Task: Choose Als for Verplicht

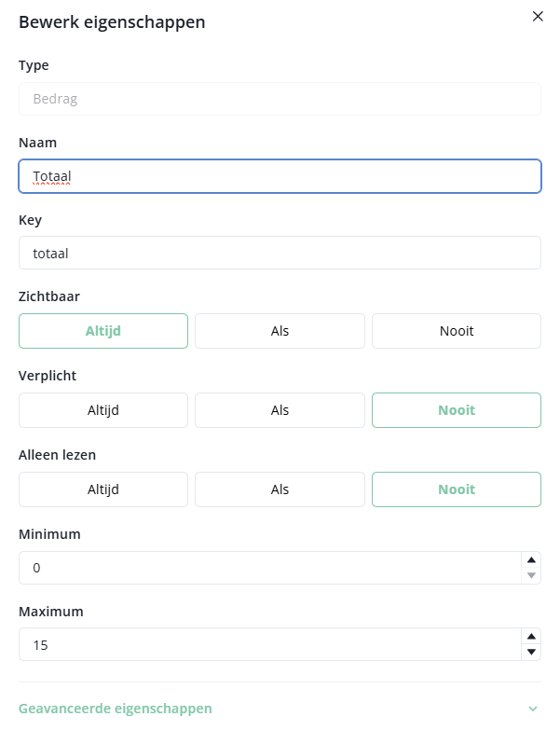Action: [280, 410]
